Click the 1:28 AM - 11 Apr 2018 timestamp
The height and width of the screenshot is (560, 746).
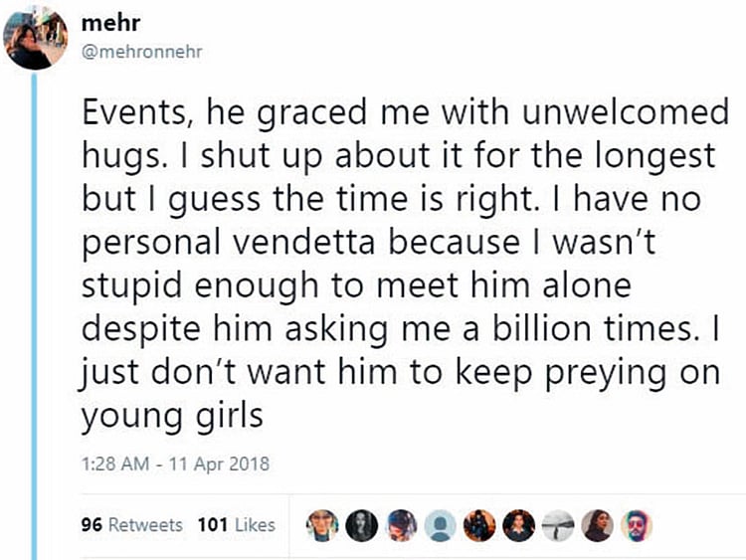coord(174,463)
